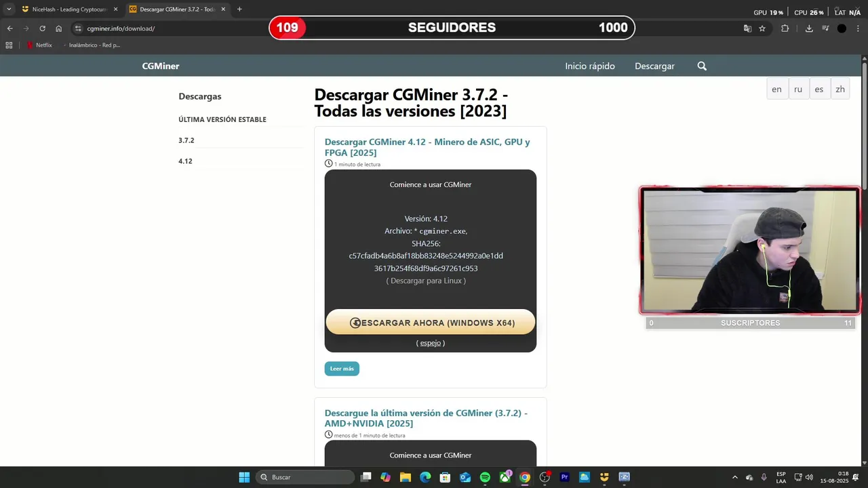Image resolution: width=868 pixels, height=488 pixels.
Task: Go to browser home icon
Action: coord(59,28)
